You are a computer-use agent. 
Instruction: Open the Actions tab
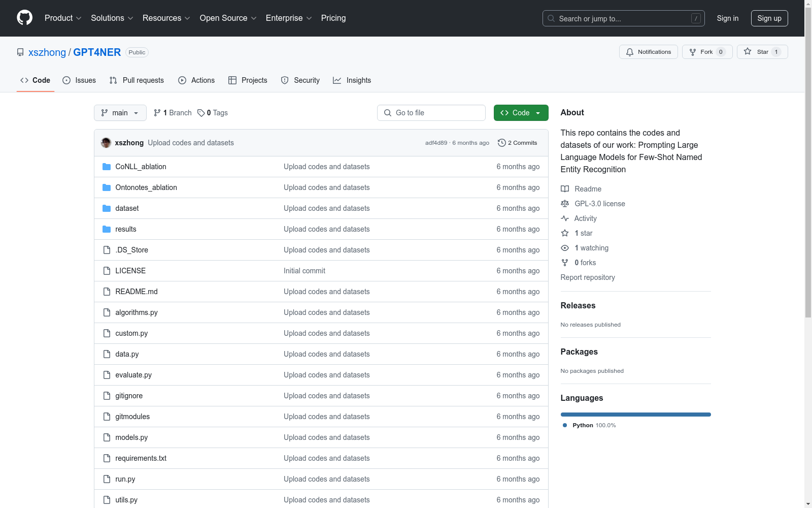pyautogui.click(x=196, y=80)
